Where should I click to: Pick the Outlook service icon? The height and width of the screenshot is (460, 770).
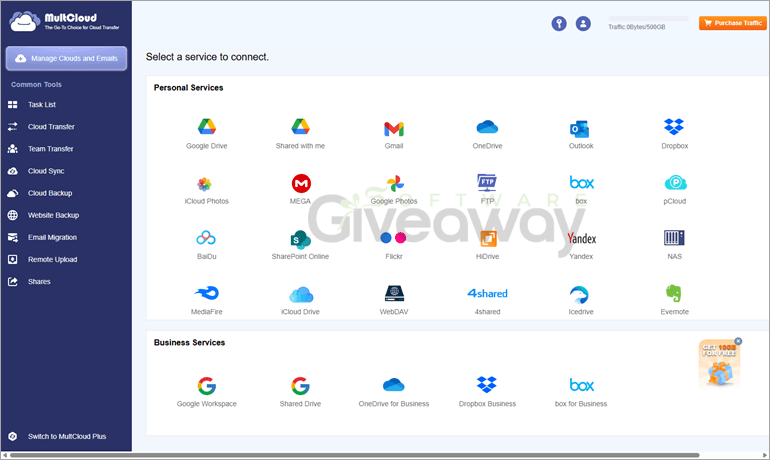[x=580, y=129]
